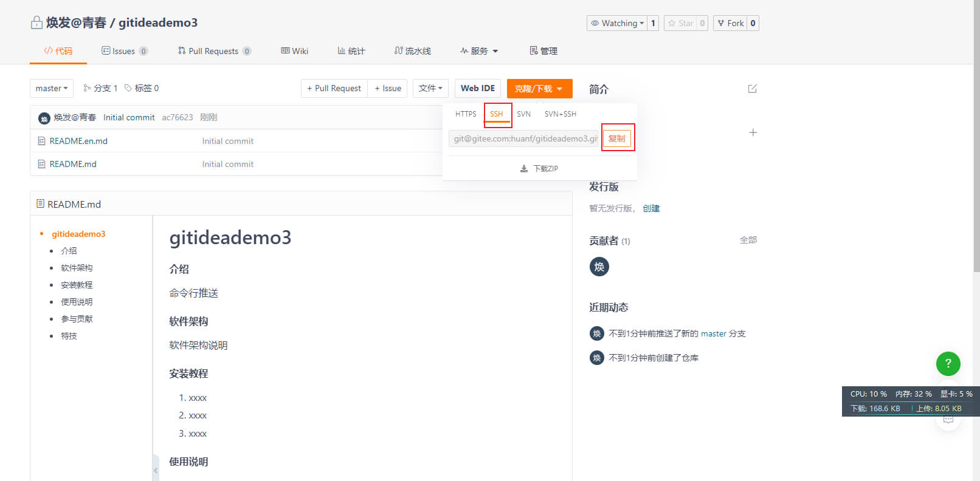Click the Star count number
This screenshot has width=980, height=481.
coord(702,23)
